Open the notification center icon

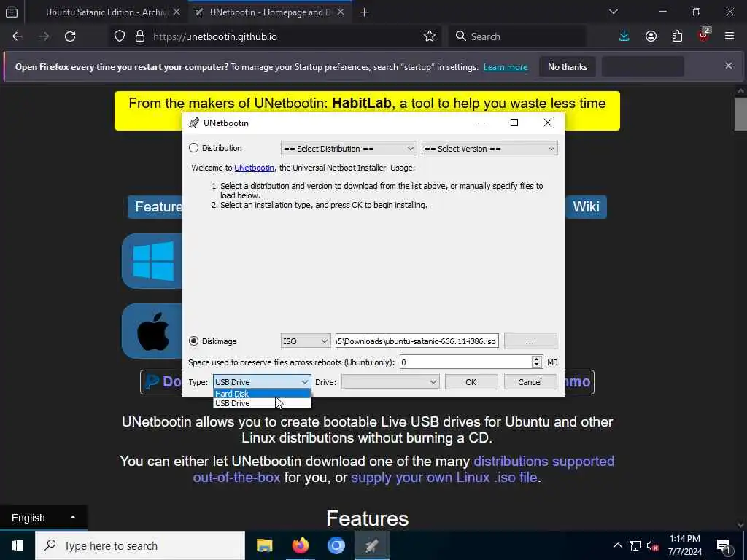[x=724, y=545]
